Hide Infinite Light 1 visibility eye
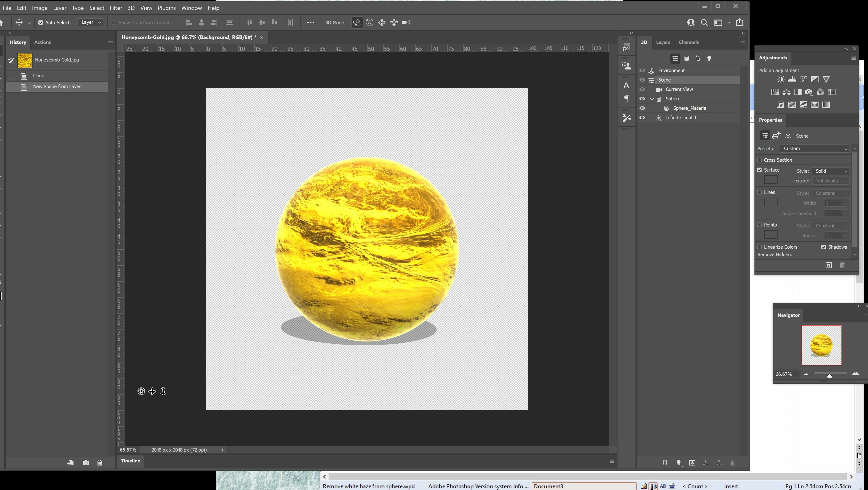 642,118
